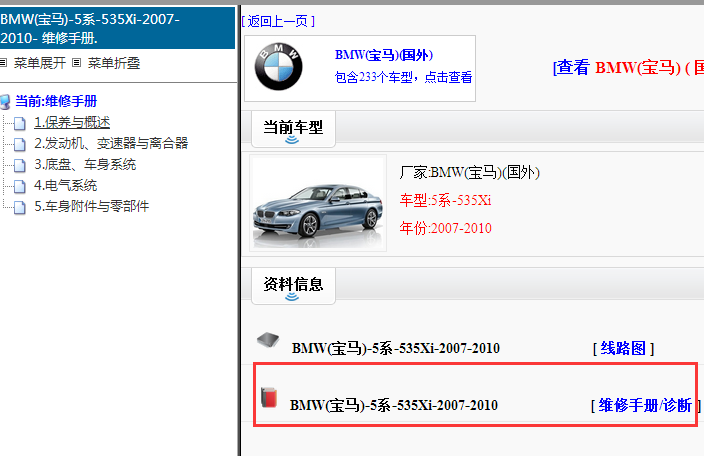Viewport: 704px width, 456px height.
Task: Click the BMW roundel logo
Action: coord(278,67)
